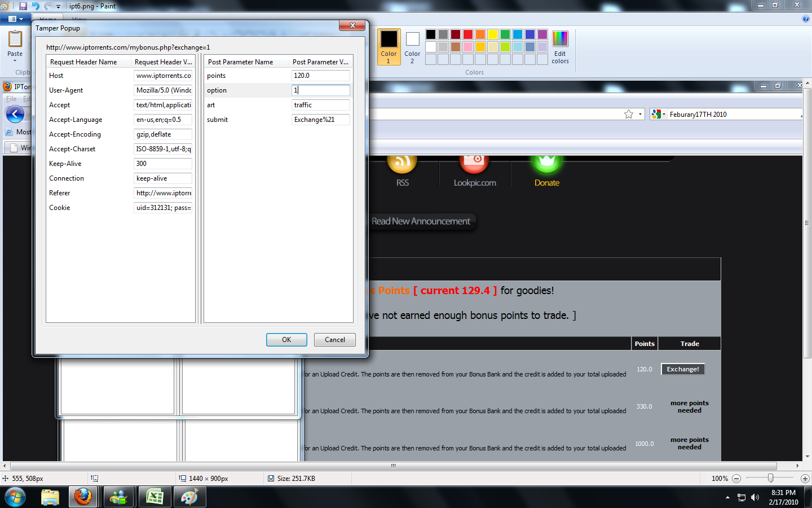Select Color 2 as active color
812x508 pixels.
click(x=412, y=47)
